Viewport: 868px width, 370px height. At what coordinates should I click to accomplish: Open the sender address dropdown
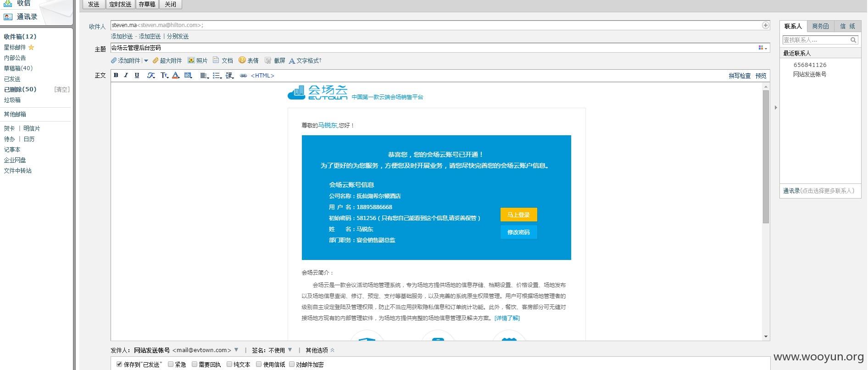pyautogui.click(x=236, y=350)
